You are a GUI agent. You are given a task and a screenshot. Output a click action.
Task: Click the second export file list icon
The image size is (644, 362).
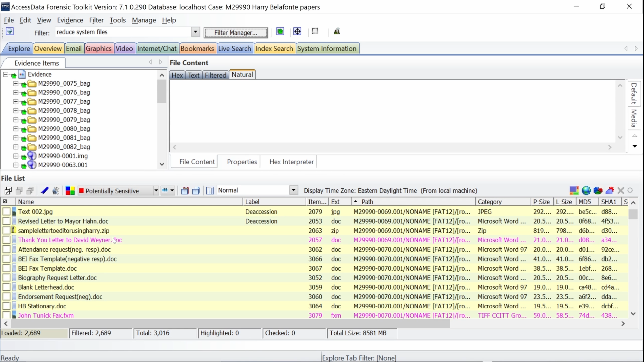coord(196,191)
